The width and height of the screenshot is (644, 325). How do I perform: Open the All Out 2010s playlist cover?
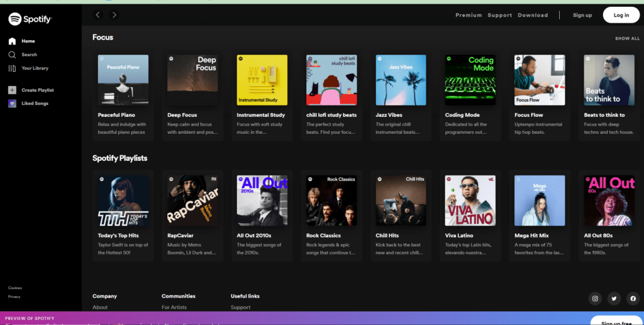262,201
